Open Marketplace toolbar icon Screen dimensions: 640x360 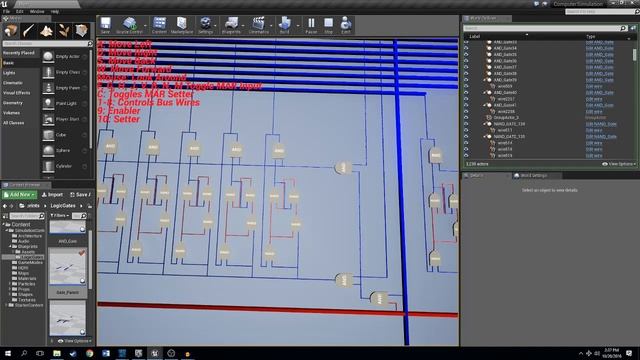point(182,25)
